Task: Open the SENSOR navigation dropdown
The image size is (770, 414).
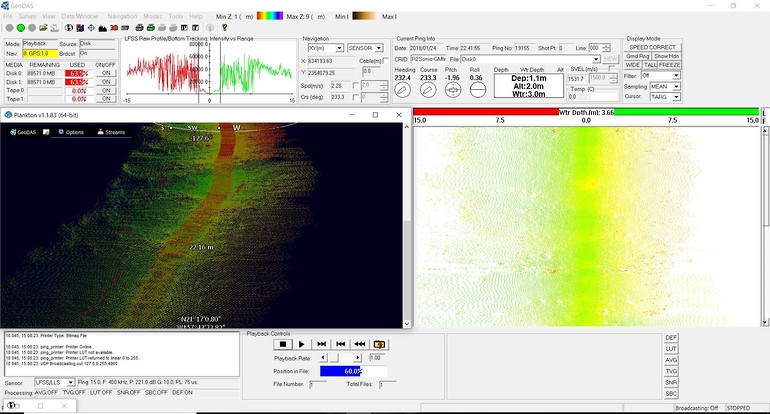Action: pos(365,48)
